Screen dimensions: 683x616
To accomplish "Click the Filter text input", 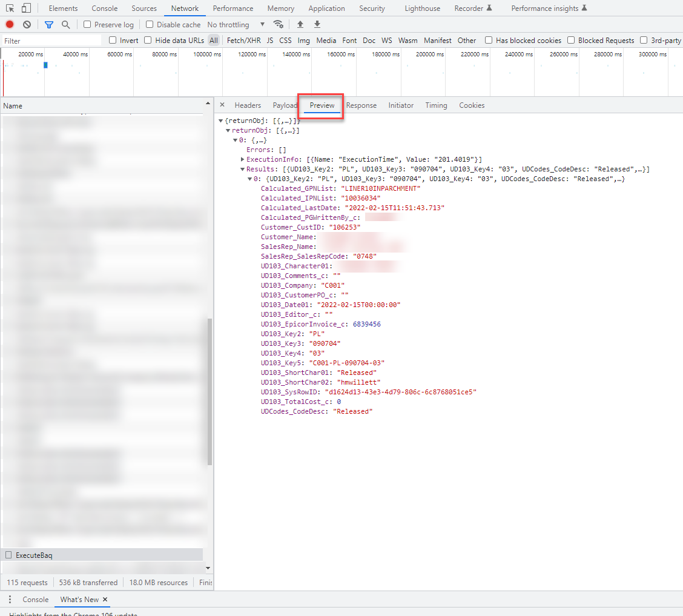I will coord(51,41).
